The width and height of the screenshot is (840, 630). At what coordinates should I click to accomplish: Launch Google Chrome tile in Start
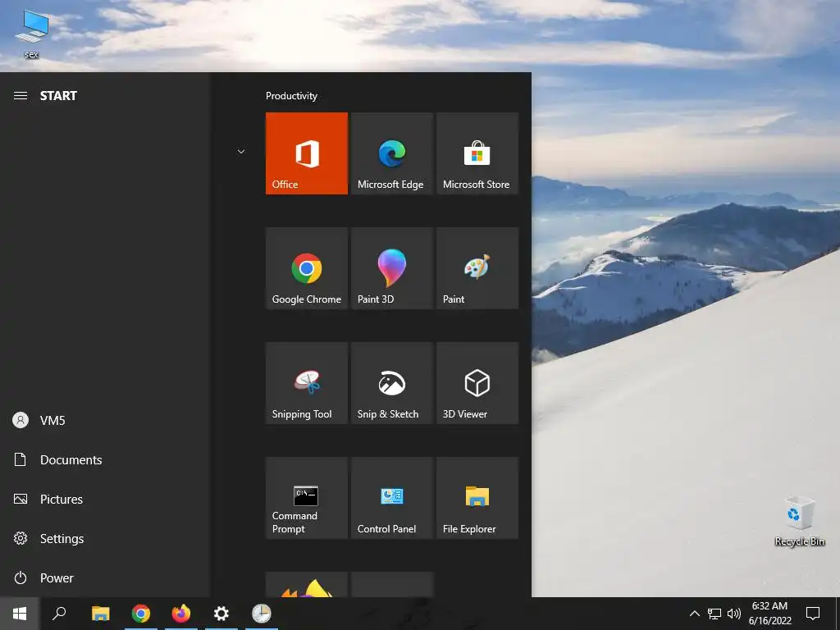coord(307,268)
